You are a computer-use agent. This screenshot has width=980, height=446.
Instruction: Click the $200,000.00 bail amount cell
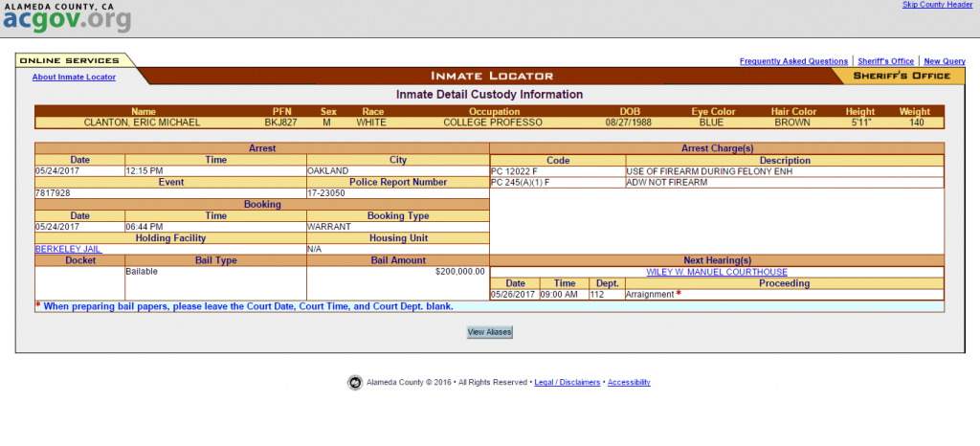(459, 272)
